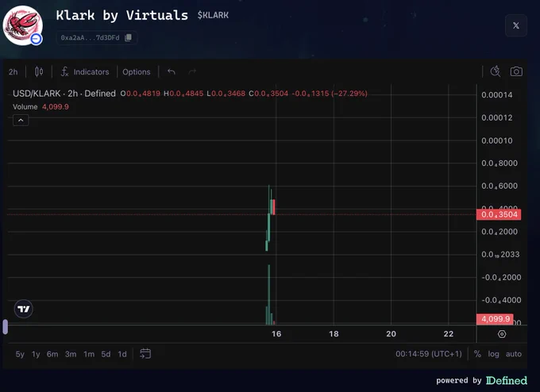Select the 1d time range
This screenshot has height=392, width=540.
122,354
